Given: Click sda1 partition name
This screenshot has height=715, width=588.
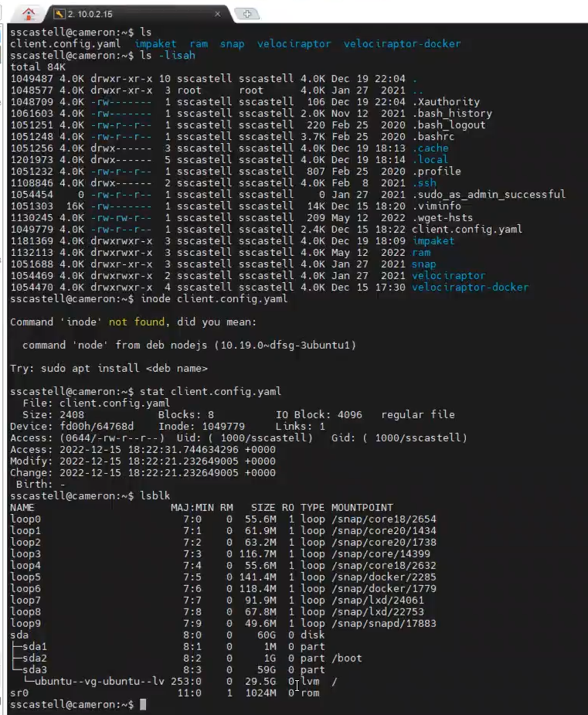Looking at the screenshot, I should click(35, 647).
